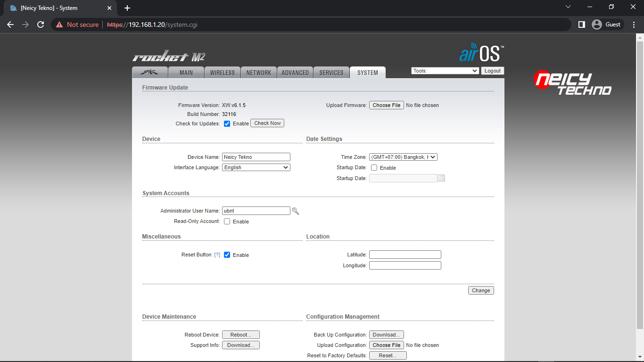Open the Tools dropdown
The image size is (644, 362).
(x=446, y=71)
